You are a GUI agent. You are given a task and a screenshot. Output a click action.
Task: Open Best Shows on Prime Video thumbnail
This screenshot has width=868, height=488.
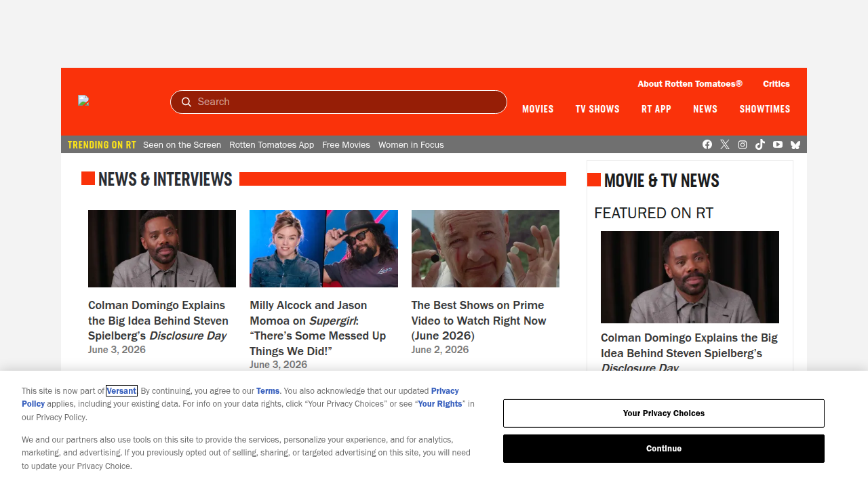486,249
